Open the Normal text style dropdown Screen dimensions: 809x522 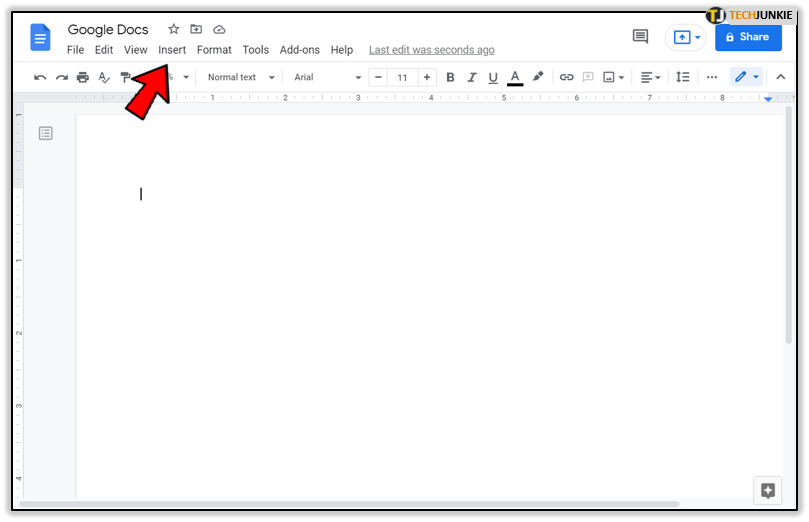[240, 77]
